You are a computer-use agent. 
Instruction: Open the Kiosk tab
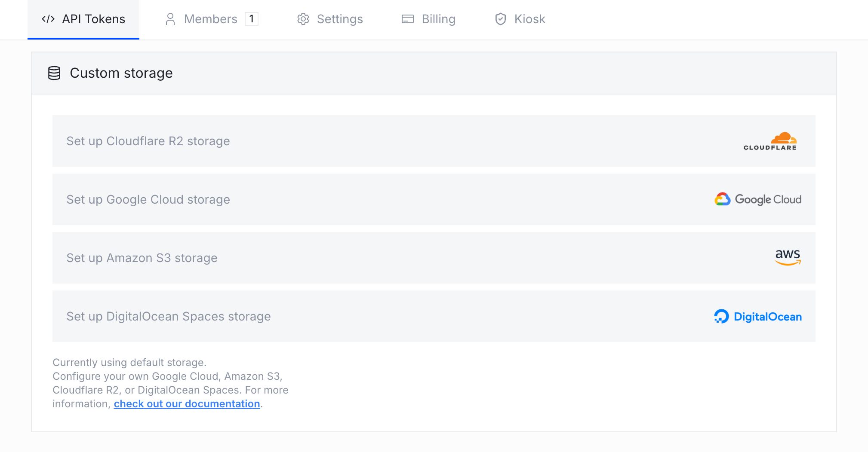coord(520,19)
